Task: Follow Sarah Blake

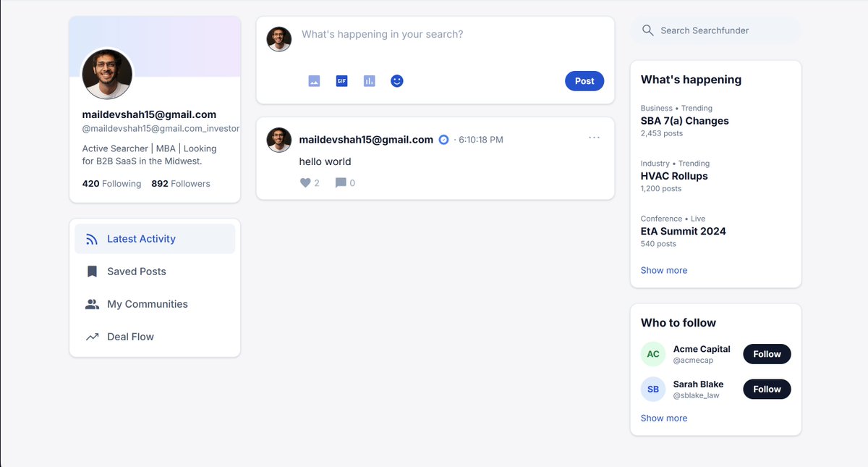Action: (x=767, y=390)
